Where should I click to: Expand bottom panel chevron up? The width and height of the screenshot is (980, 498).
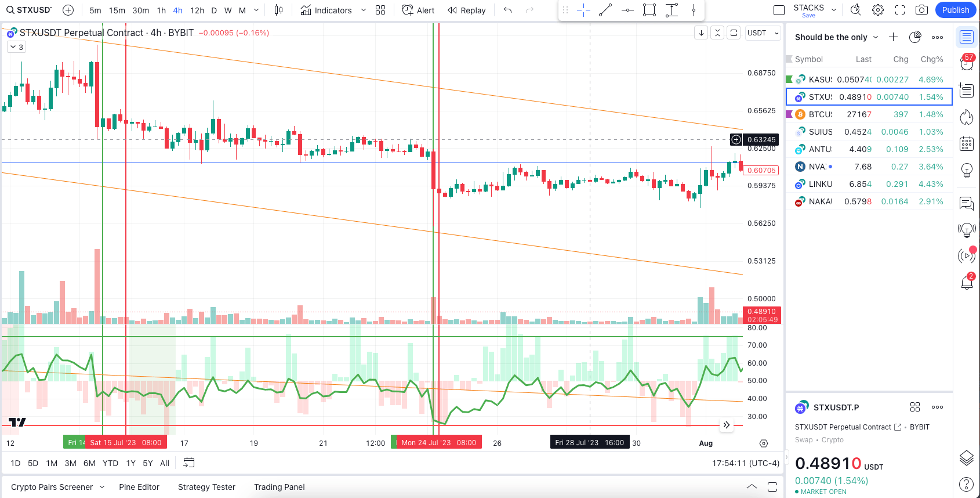tap(752, 486)
